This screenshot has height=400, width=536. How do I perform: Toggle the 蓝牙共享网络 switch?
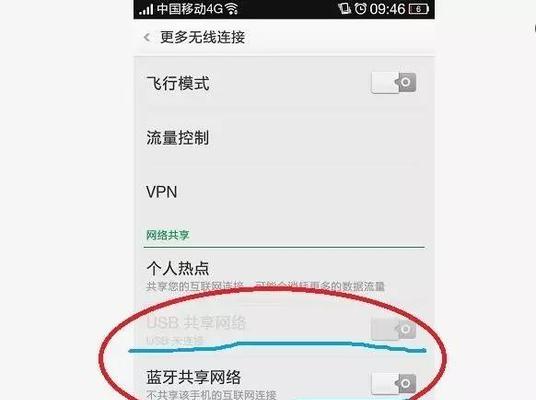click(x=393, y=384)
